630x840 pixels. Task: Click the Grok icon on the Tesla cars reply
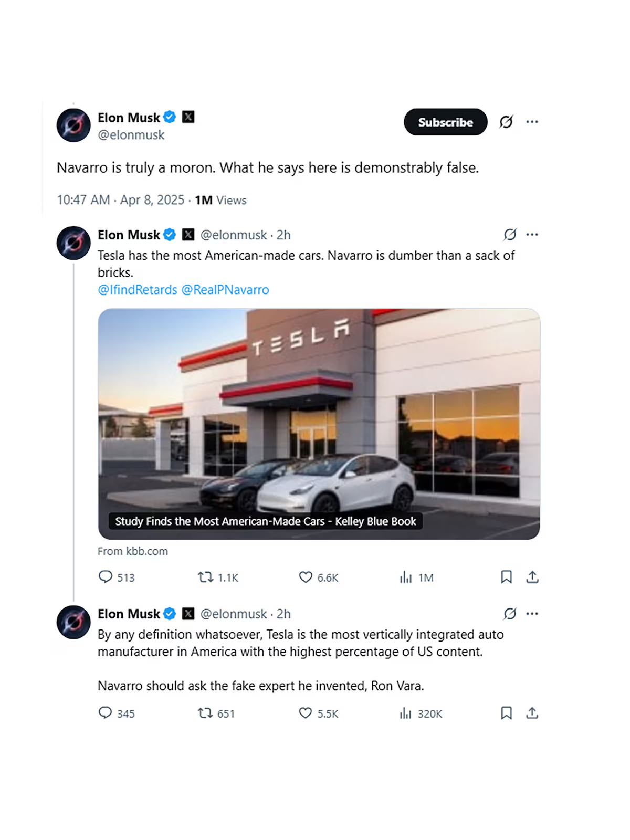click(510, 235)
